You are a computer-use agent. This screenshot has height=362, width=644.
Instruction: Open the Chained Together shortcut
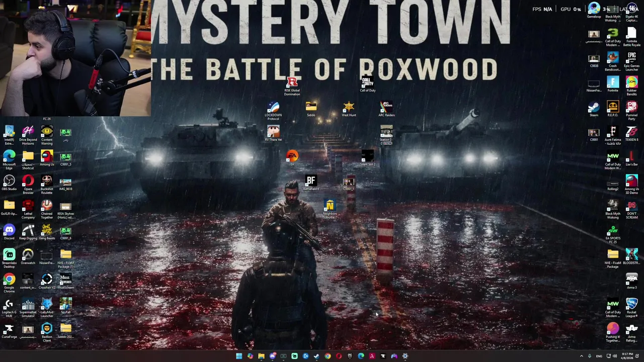[47, 210]
